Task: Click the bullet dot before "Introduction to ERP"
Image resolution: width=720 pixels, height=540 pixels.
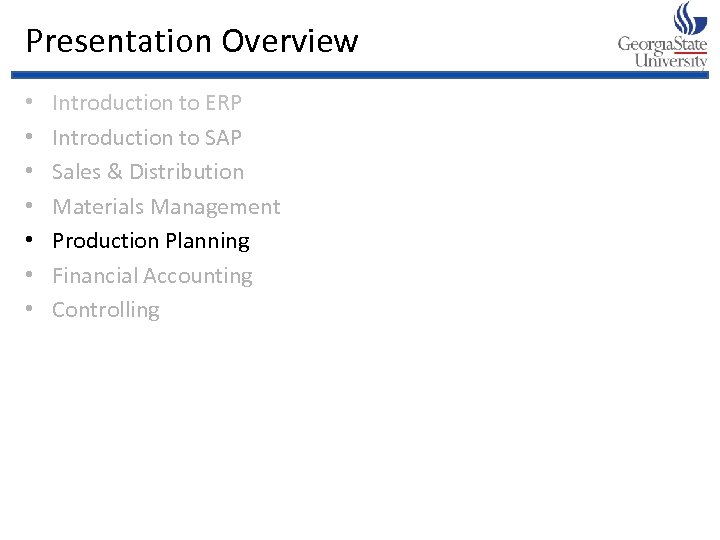Action: click(31, 103)
